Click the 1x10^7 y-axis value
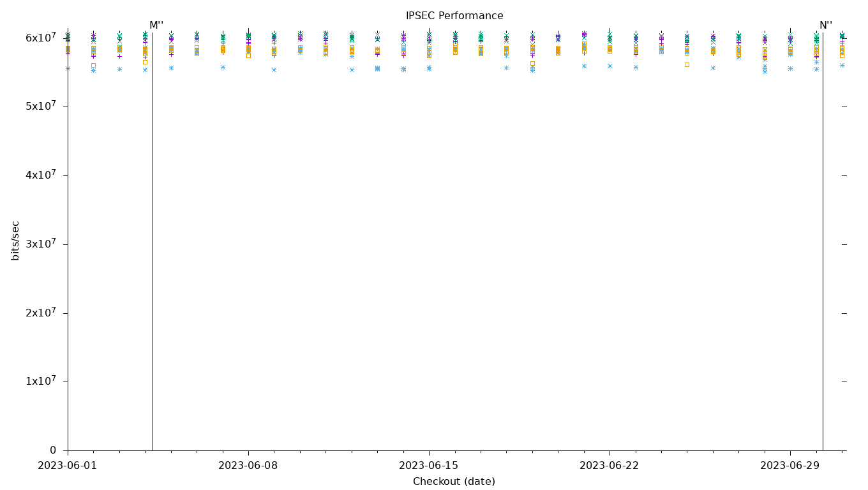Image resolution: width=868 pixels, height=490 pixels. point(41,380)
